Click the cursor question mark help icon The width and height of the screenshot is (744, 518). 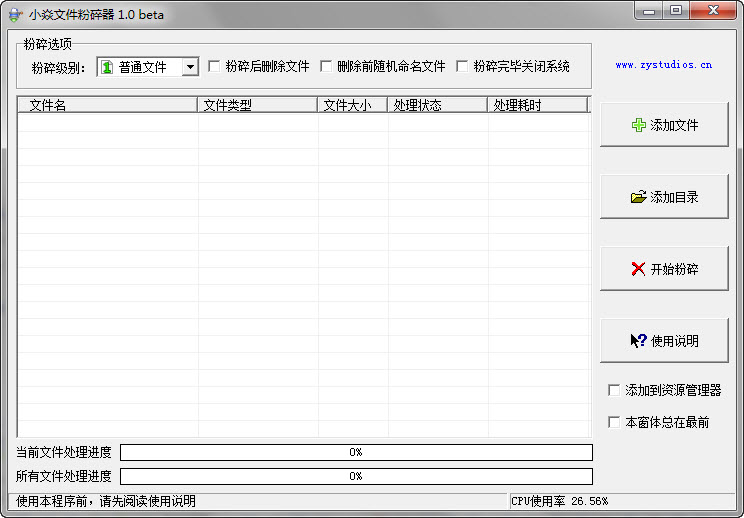(639, 341)
